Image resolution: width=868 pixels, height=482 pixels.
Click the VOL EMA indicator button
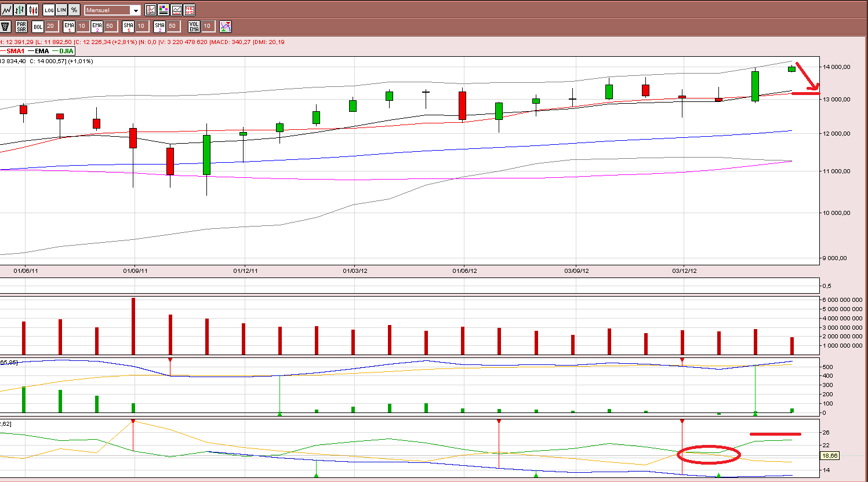(194, 26)
